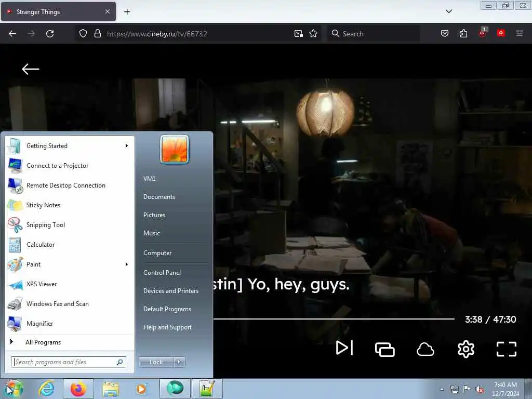Open Notepad++ taskbar icon

(207, 389)
